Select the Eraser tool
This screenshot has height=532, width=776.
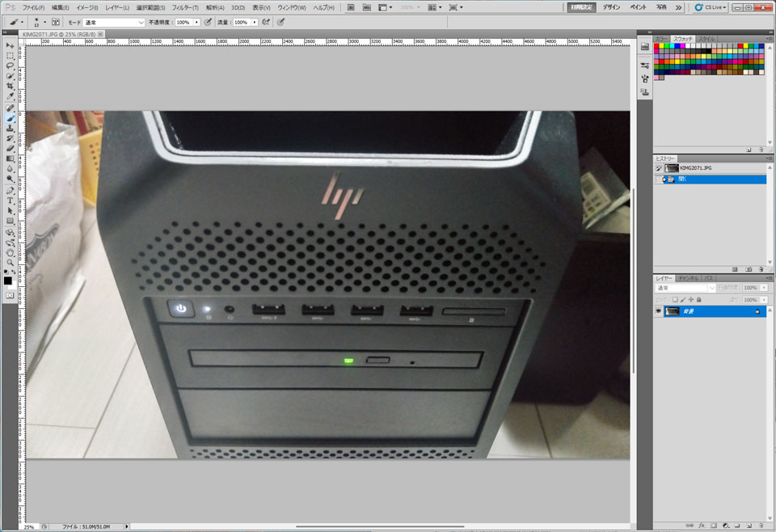point(10,149)
